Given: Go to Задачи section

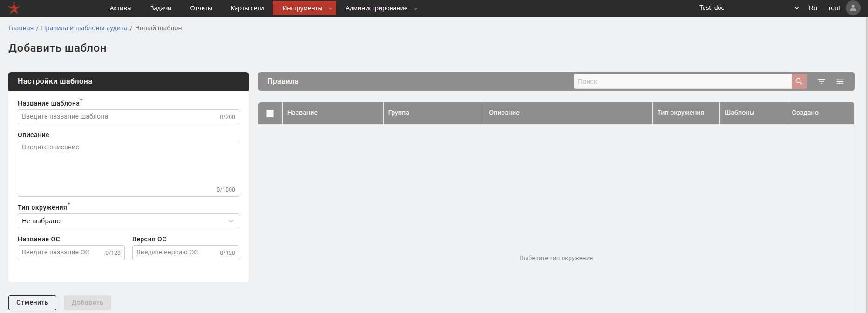Looking at the screenshot, I should (x=161, y=8).
